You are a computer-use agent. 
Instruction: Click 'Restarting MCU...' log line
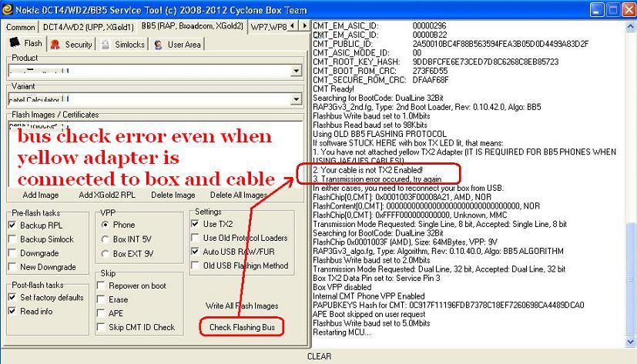point(342,332)
